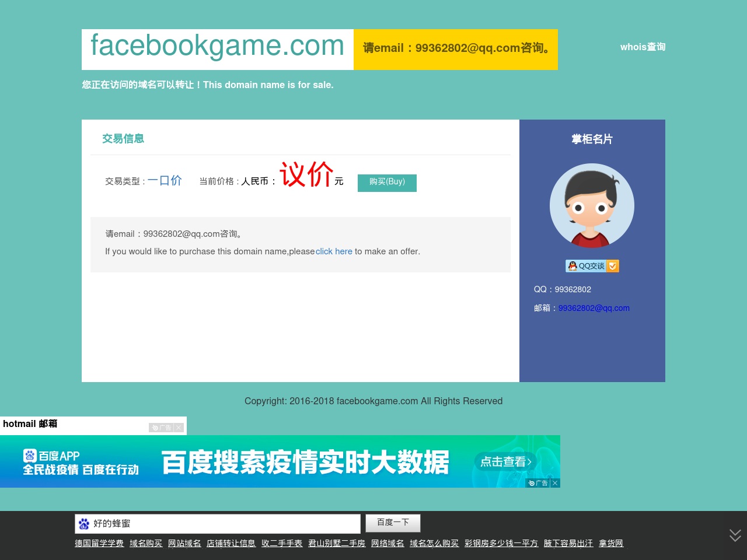Open the 拿货网 link

pyautogui.click(x=611, y=543)
